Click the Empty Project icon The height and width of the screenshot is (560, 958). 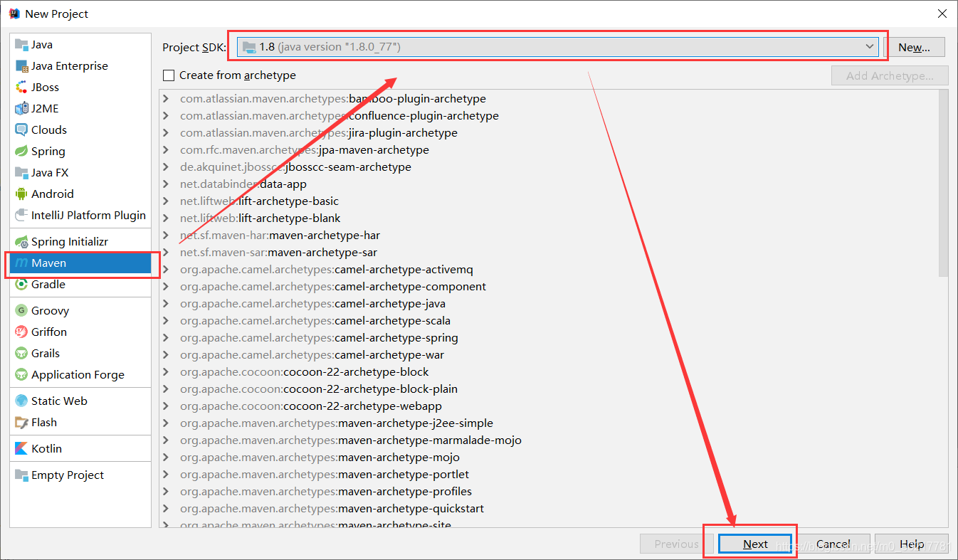21,475
